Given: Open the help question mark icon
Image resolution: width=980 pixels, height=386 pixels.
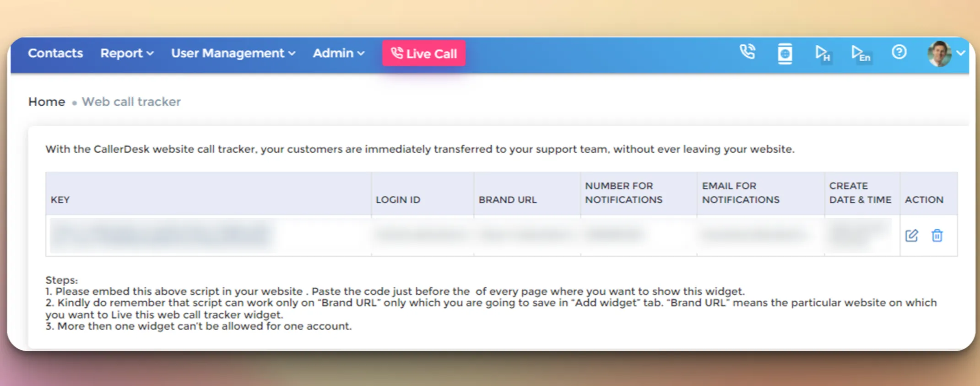Looking at the screenshot, I should 899,52.
